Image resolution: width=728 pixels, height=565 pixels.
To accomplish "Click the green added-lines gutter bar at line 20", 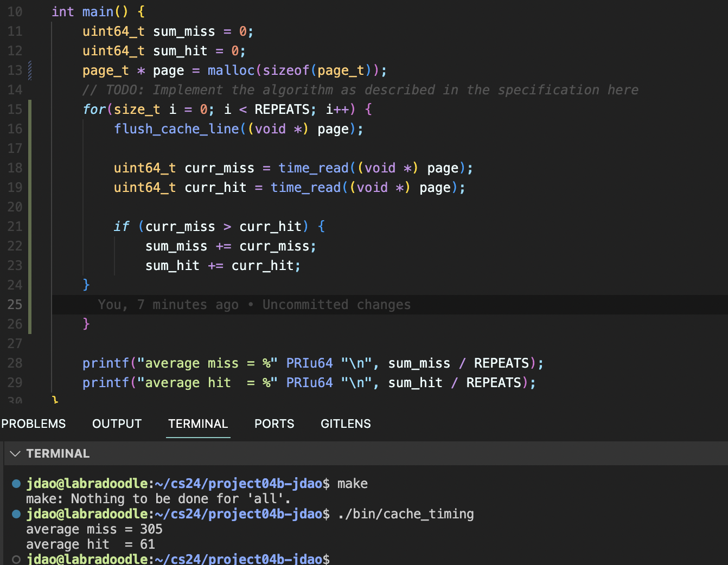I will click(30, 207).
